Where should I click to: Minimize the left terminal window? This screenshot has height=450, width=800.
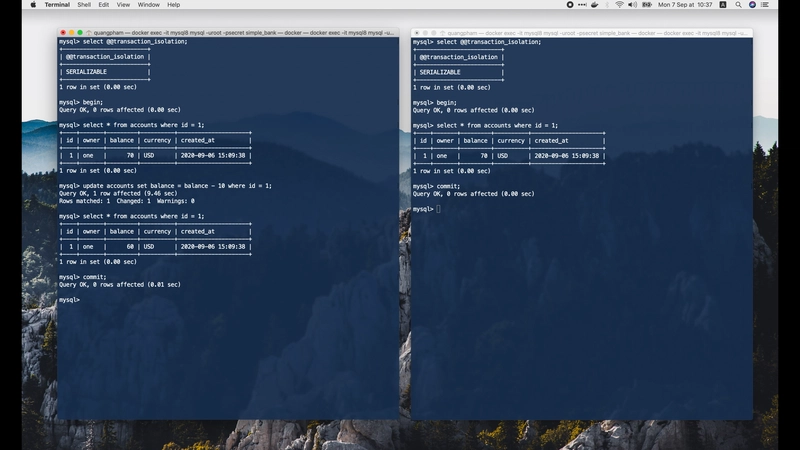[71, 33]
